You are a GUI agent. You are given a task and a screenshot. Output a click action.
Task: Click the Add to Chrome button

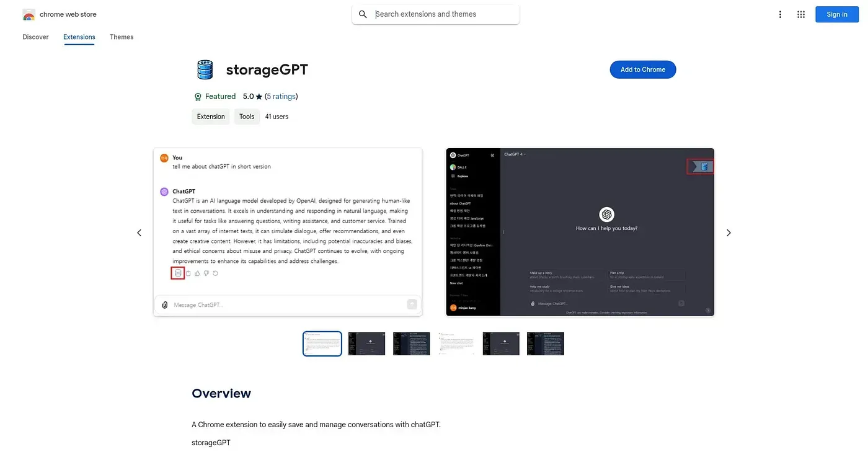643,69
